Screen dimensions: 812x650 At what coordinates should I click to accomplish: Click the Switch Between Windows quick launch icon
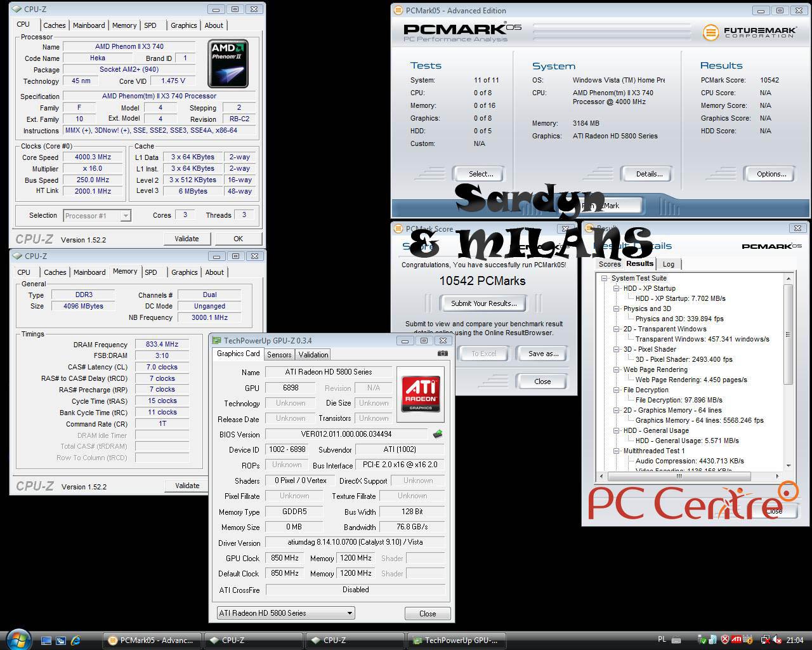click(x=61, y=640)
